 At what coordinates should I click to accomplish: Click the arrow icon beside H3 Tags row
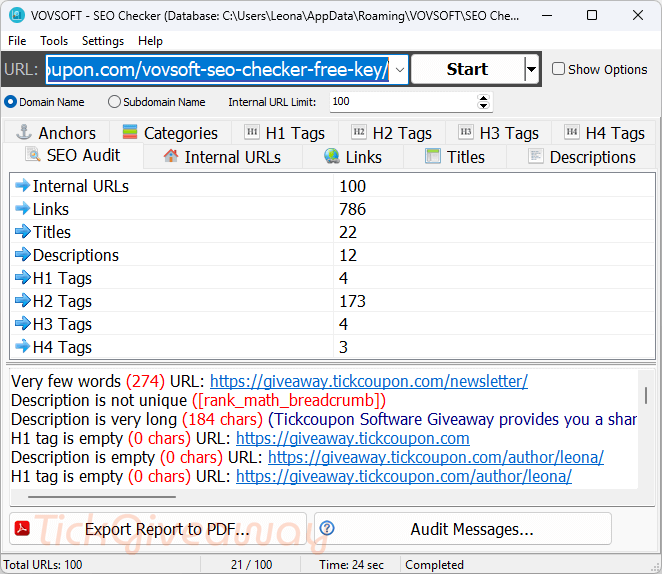point(22,323)
